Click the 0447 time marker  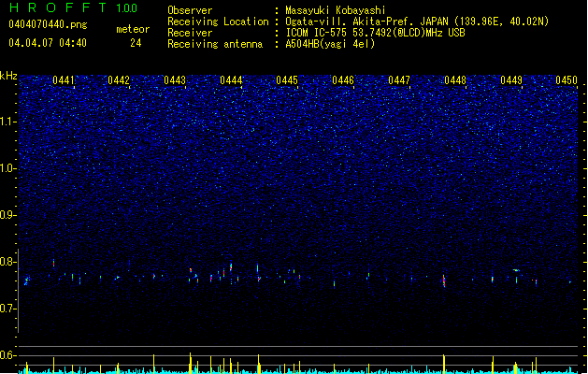(x=399, y=80)
